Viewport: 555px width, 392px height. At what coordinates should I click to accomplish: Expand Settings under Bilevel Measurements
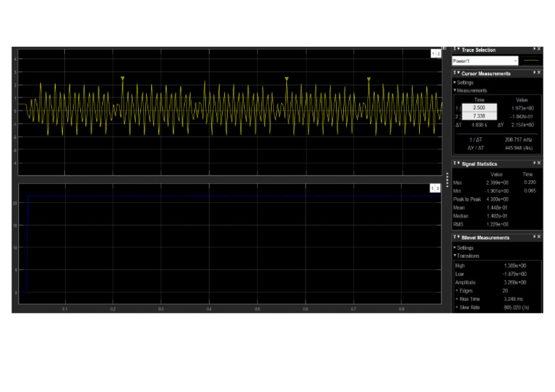click(455, 248)
